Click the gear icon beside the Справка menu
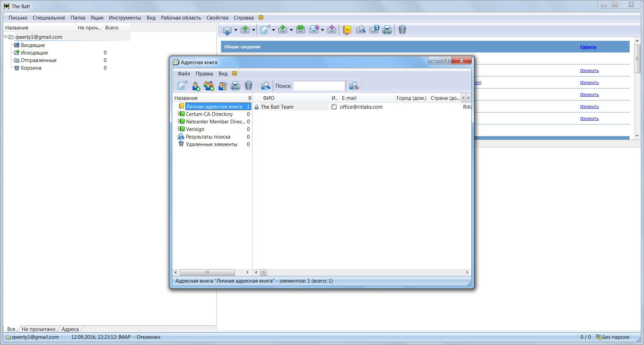 [261, 17]
